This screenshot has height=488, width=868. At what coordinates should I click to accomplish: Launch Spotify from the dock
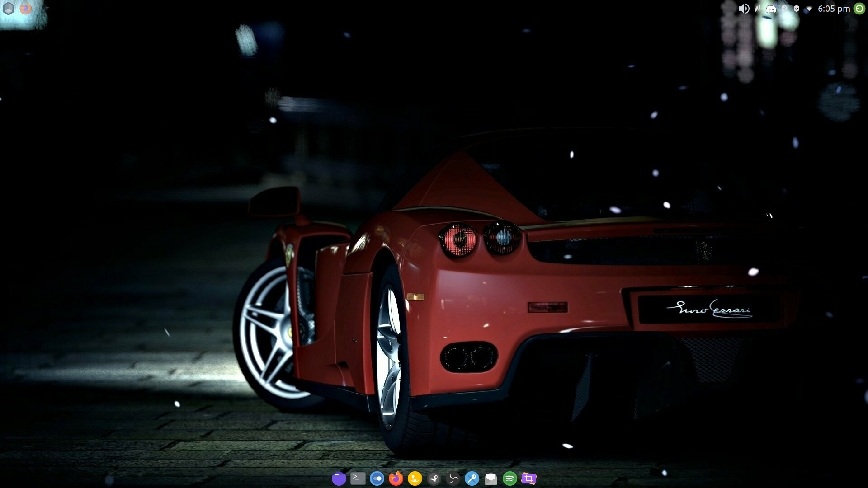[510, 478]
